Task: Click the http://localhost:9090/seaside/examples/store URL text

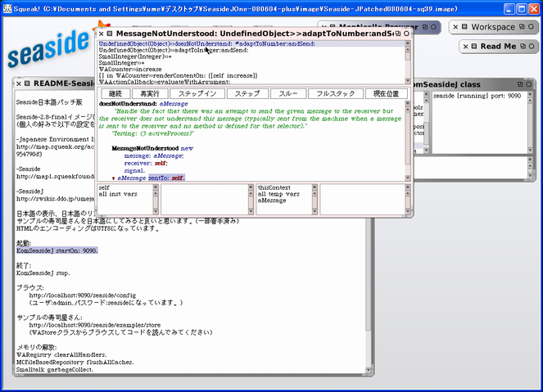Action: (x=95, y=325)
